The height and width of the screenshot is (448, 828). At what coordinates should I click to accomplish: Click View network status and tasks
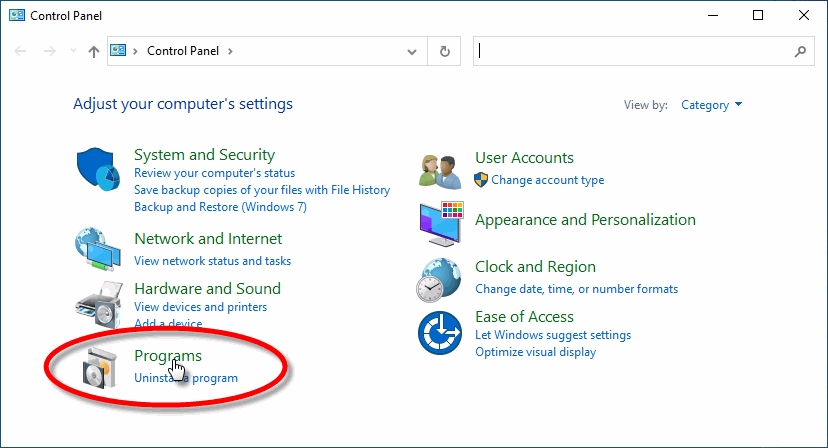pyautogui.click(x=212, y=261)
